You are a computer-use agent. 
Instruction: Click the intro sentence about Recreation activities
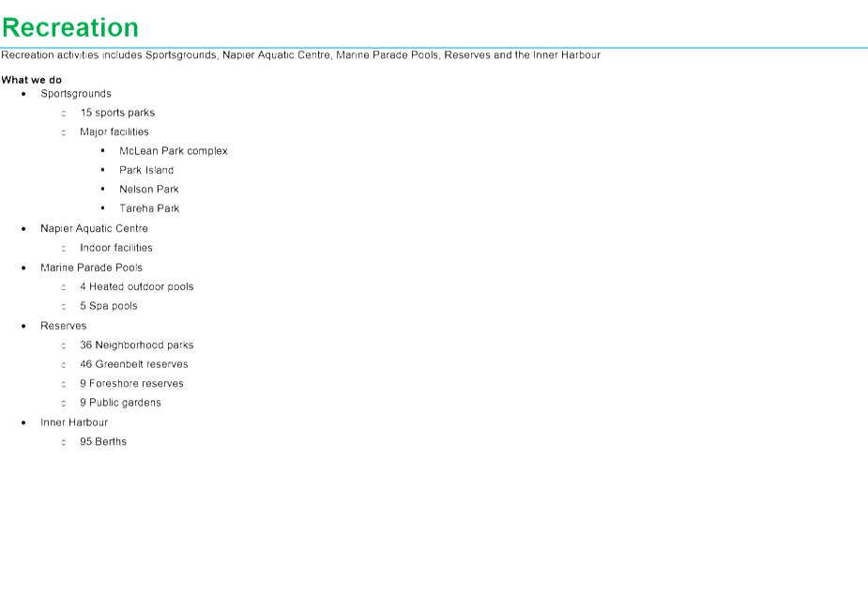[x=300, y=54]
